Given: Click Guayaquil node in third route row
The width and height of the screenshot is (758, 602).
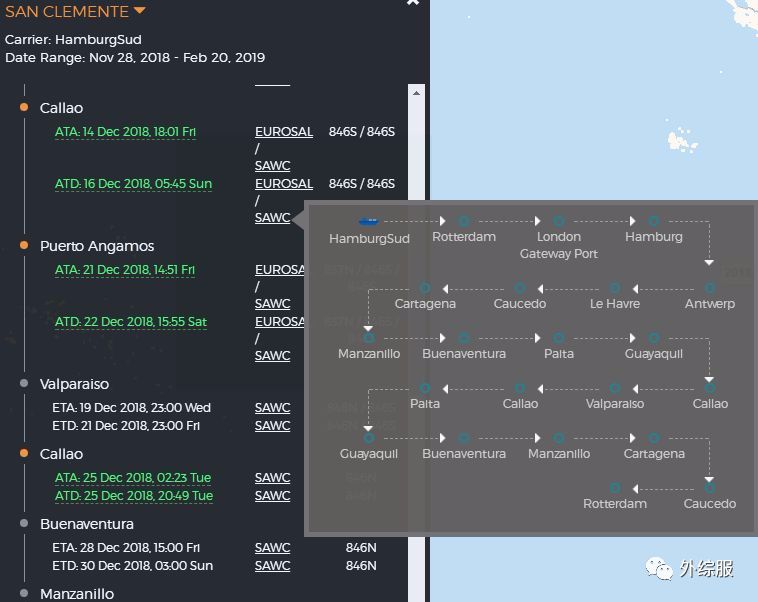Looking at the screenshot, I should (x=654, y=338).
